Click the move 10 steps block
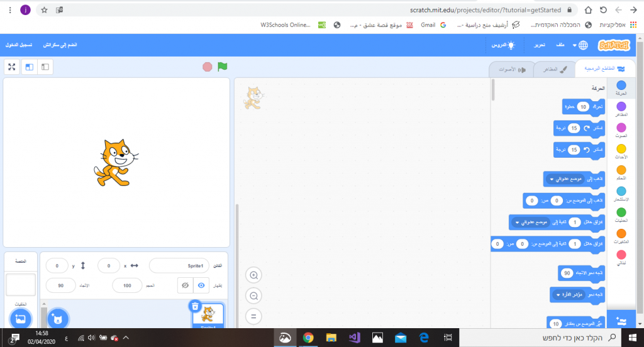Screen dimensions: 644x347 [583, 107]
